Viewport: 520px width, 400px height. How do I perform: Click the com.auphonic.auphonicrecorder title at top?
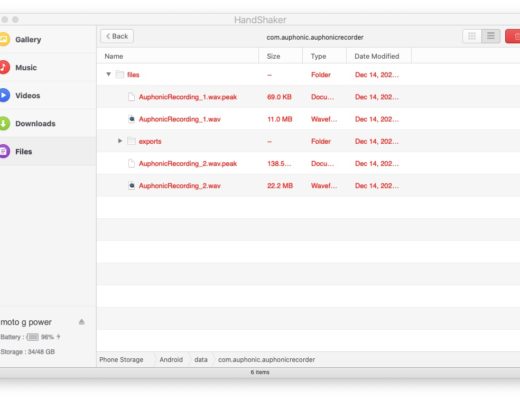(315, 37)
